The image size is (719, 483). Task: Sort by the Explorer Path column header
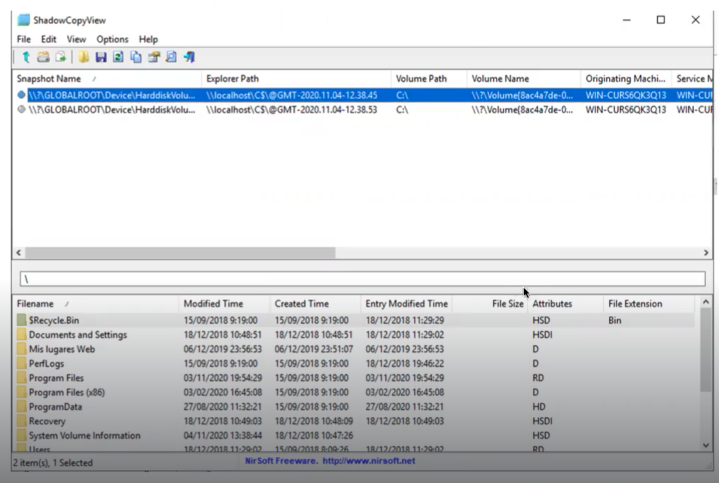pyautogui.click(x=296, y=78)
